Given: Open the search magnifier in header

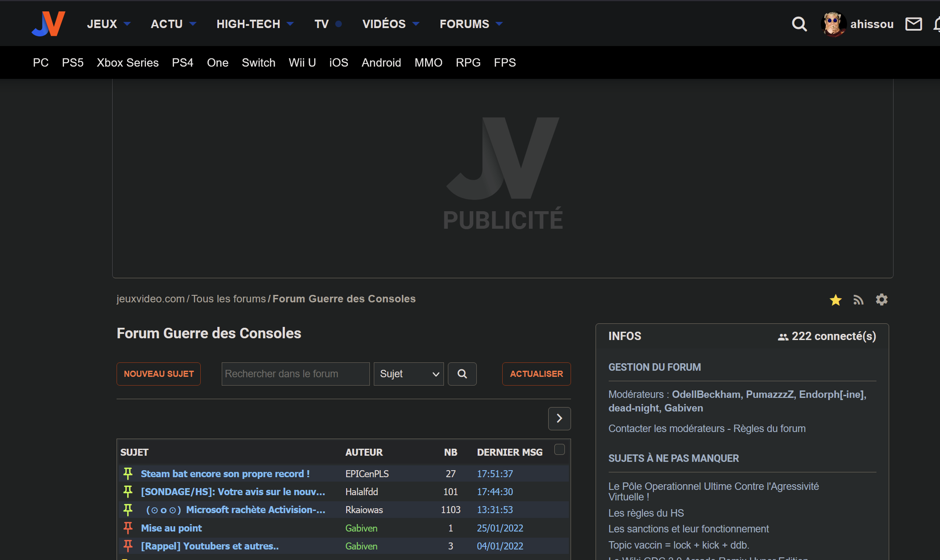Looking at the screenshot, I should pos(799,24).
